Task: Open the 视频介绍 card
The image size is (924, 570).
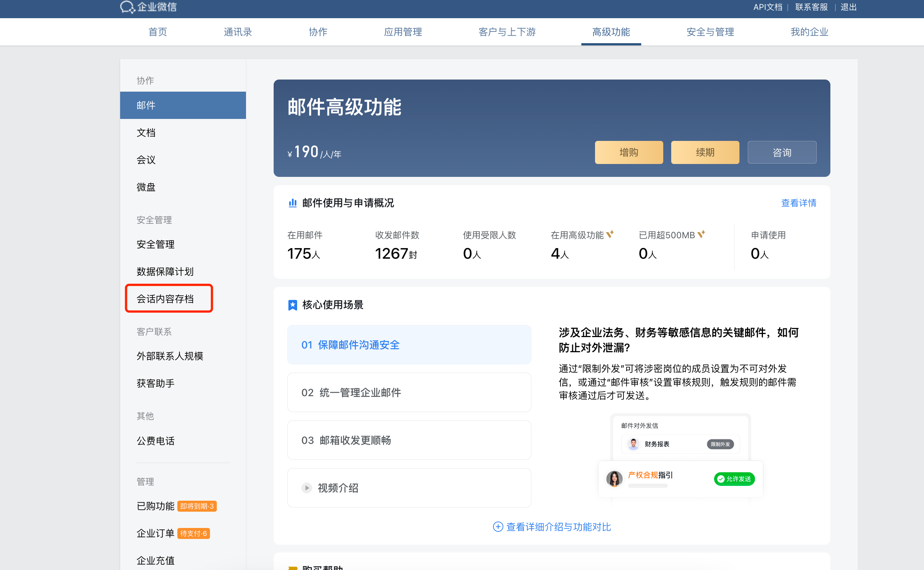Action: tap(409, 488)
